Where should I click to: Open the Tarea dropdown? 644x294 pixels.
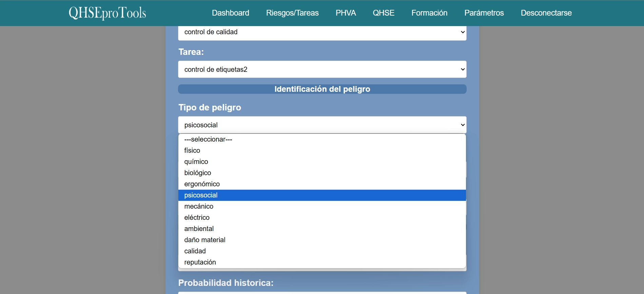point(322,69)
